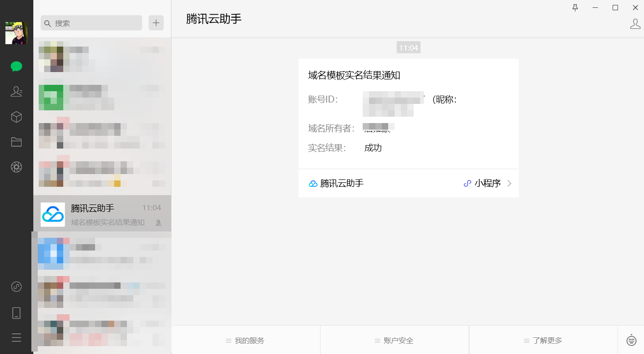644x354 pixels.
Task: Expand the card with the right chevron
Action: tap(509, 183)
